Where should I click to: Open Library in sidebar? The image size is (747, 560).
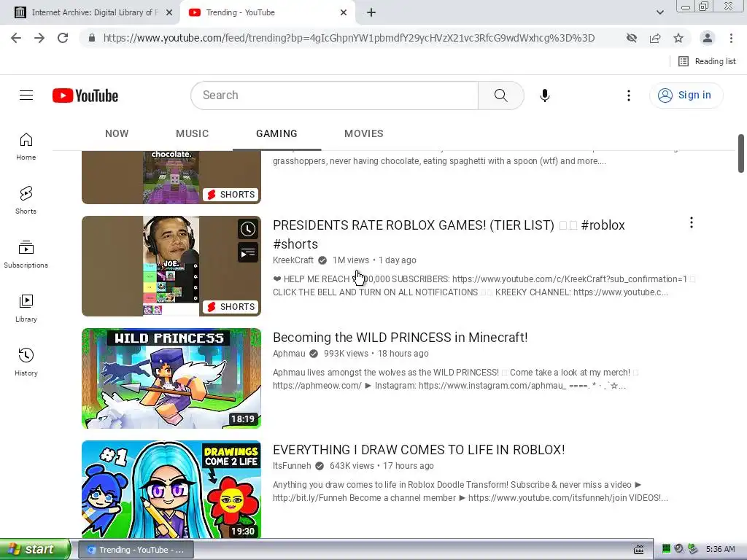pyautogui.click(x=26, y=308)
